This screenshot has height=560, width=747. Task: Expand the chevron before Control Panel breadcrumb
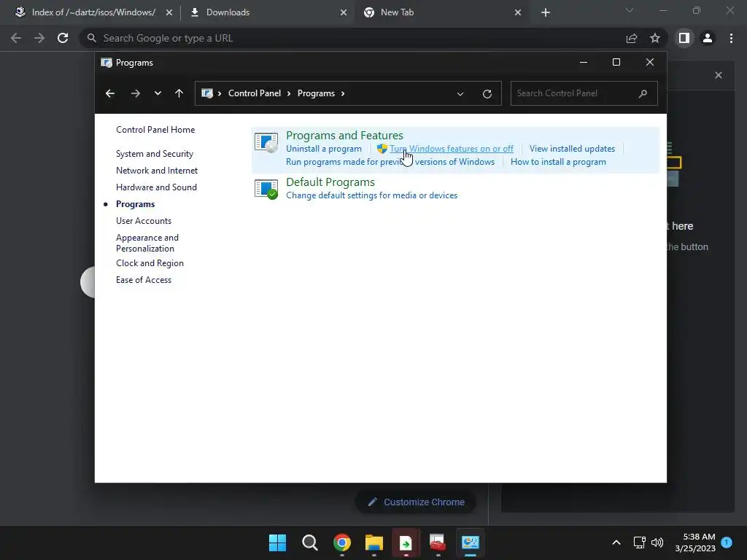click(x=220, y=93)
